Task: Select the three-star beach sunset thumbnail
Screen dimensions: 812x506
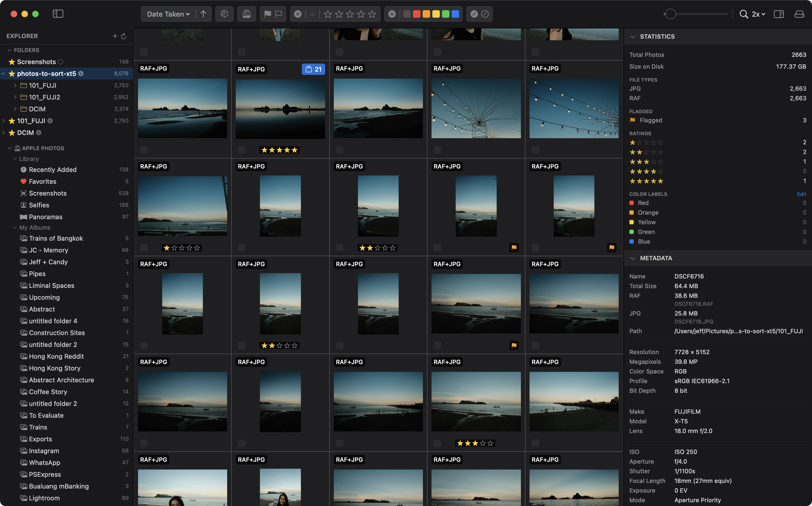Action: (x=476, y=401)
